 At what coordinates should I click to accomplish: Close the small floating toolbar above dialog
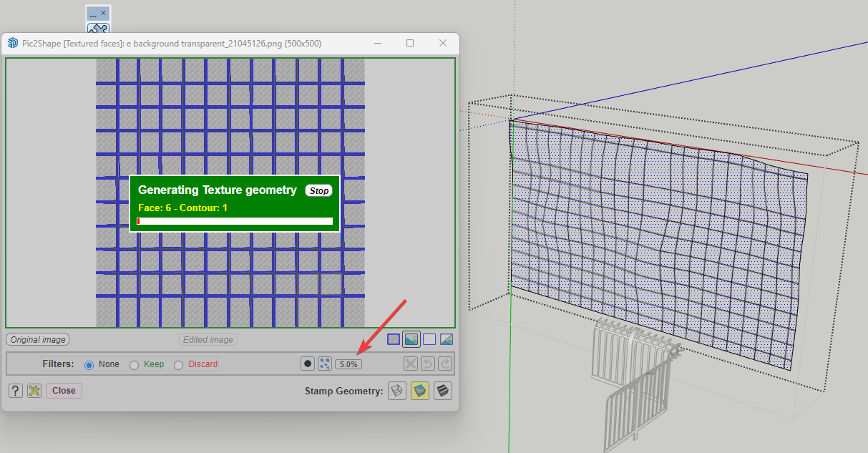point(103,13)
